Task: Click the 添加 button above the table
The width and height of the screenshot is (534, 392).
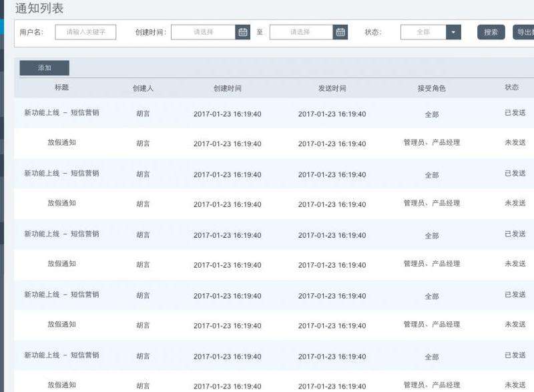Action: 45,68
